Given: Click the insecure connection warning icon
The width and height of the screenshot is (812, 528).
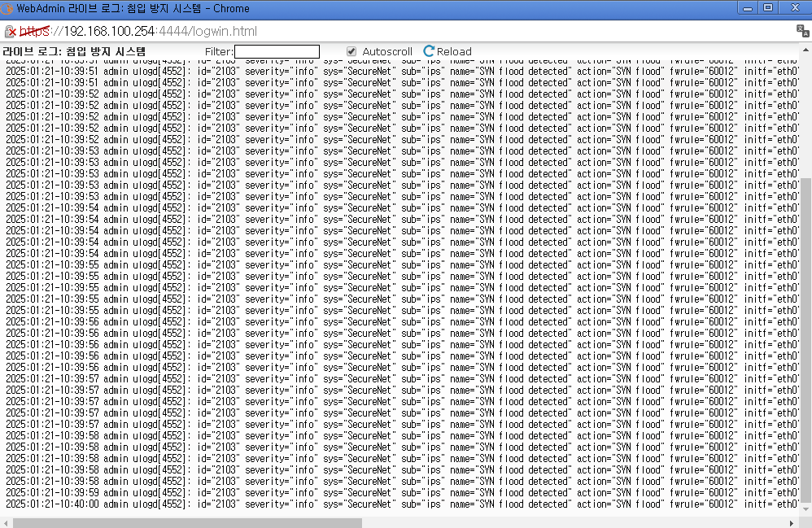Looking at the screenshot, I should pos(11,32).
